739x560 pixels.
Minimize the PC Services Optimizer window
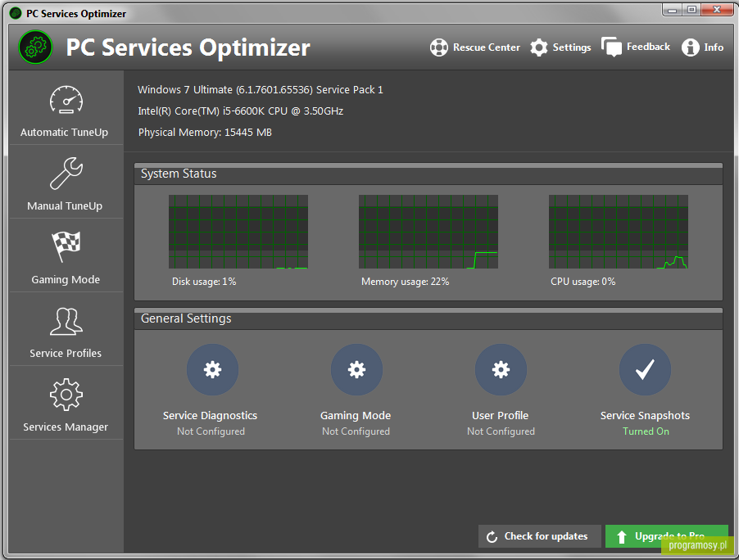coord(673,10)
